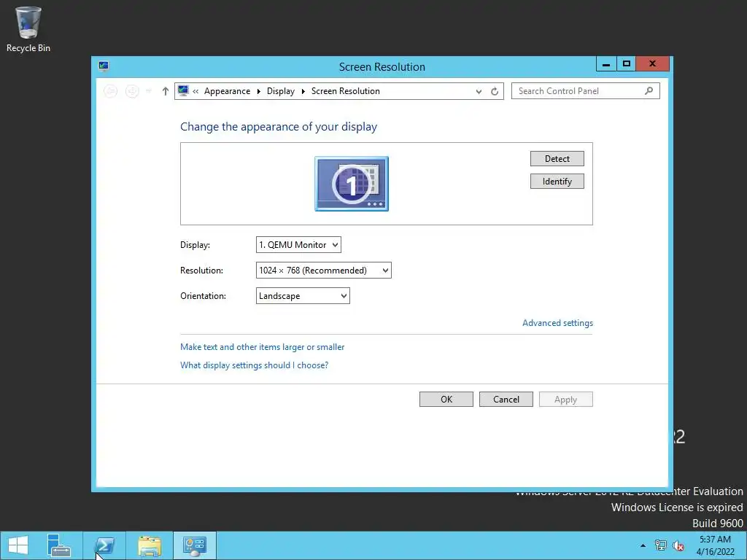Open the Advanced settings link
The width and height of the screenshot is (747, 560).
[x=557, y=323]
